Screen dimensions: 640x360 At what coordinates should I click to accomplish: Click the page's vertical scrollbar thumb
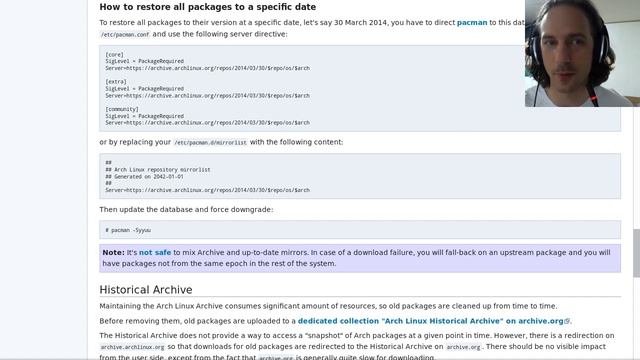(x=636, y=253)
